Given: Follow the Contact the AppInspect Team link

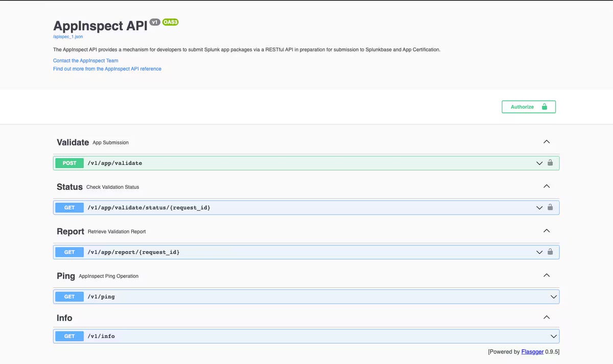Looking at the screenshot, I should click(86, 61).
